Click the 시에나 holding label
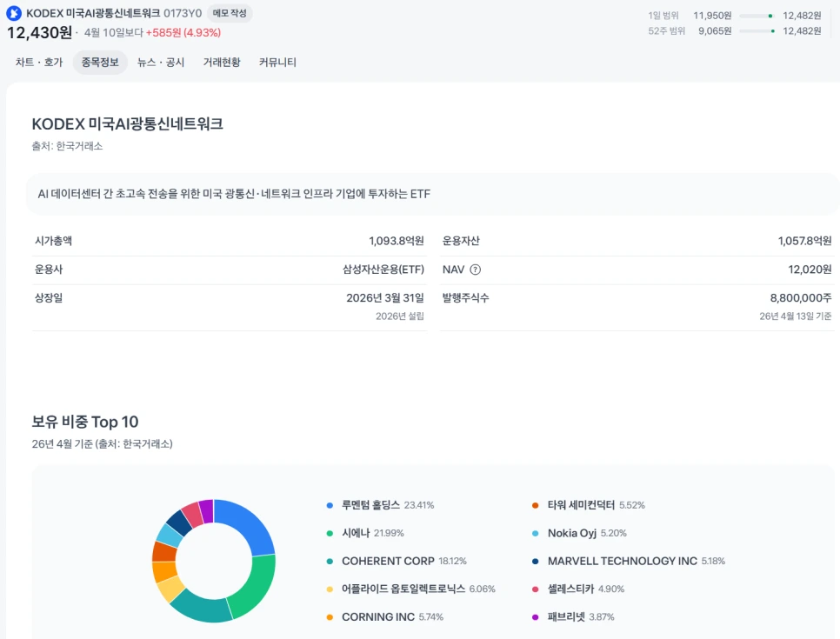This screenshot has width=840, height=639. (356, 533)
